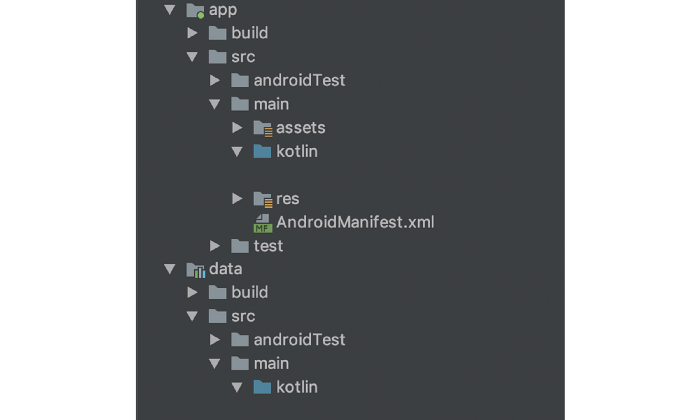Expand the res folder arrow
Image resolution: width=700 pixels, height=420 pixels.
237,199
